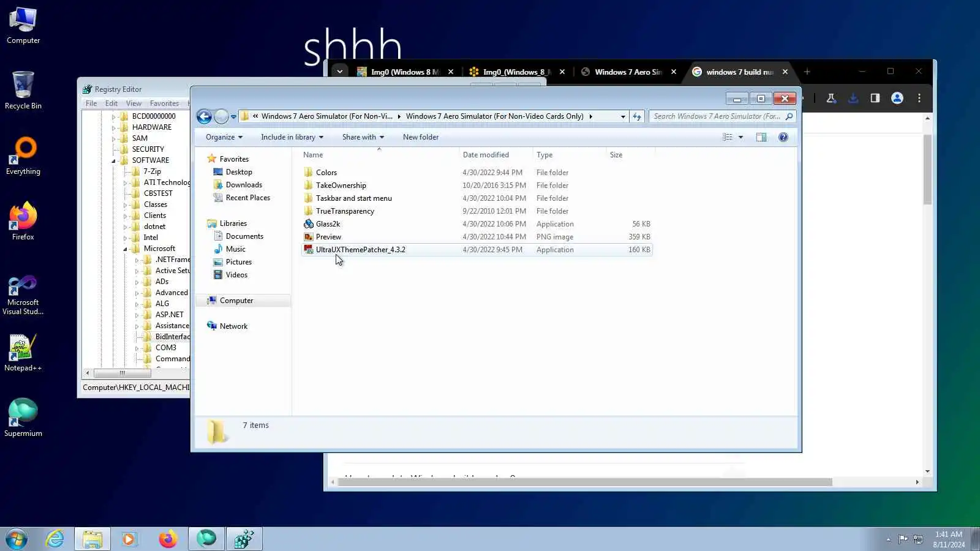Select Network in the navigation pane
The image size is (980, 551).
(233, 326)
